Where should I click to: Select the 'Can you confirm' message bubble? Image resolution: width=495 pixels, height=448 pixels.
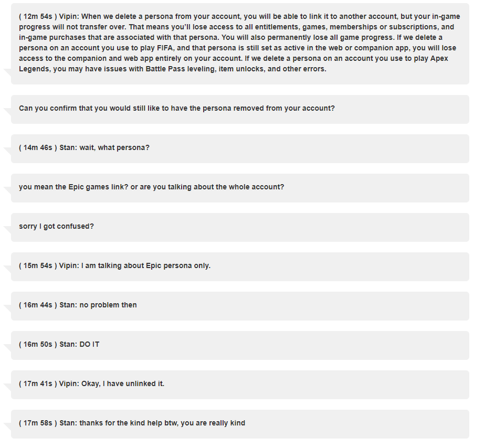[x=240, y=109]
